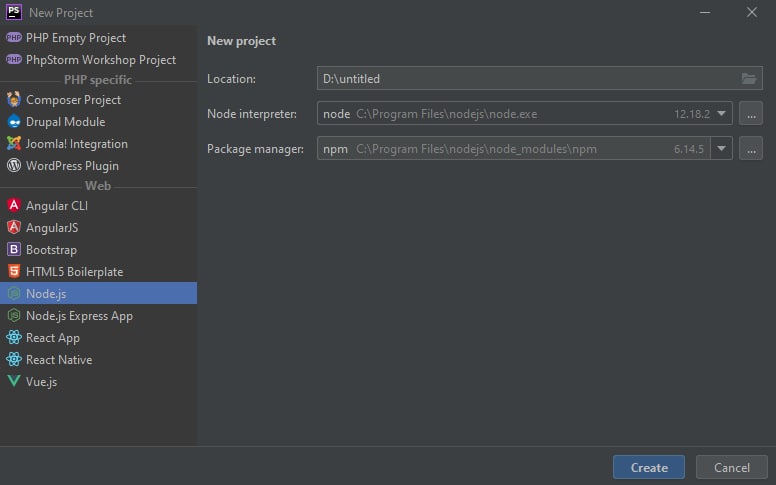Click the PhpStorm Workshop Project icon

[x=14, y=59]
